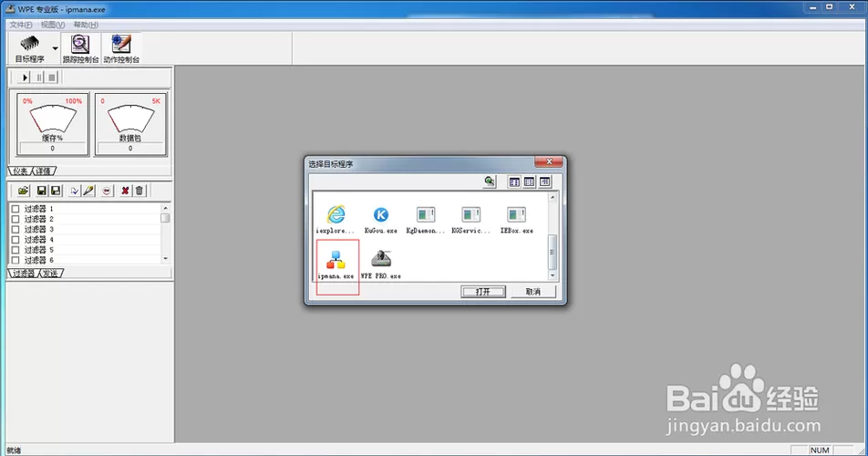Switch the dialog to large icons view
Viewport: 868px width, 456px height.
(x=514, y=181)
